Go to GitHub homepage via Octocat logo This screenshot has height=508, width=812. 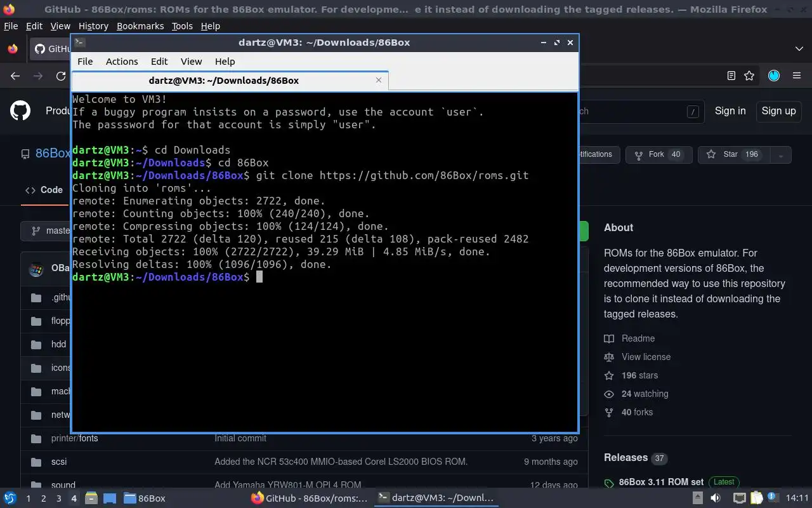[x=20, y=110]
